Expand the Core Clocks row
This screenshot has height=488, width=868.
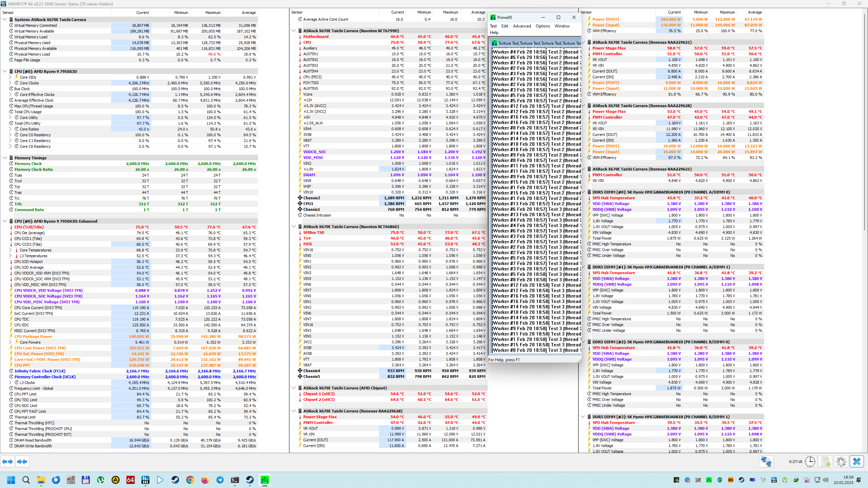(x=10, y=83)
